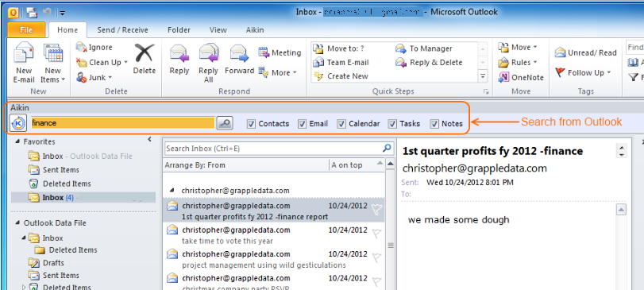This screenshot has height=290, width=644.
Task: Click the Reply All icon
Action: click(x=208, y=53)
